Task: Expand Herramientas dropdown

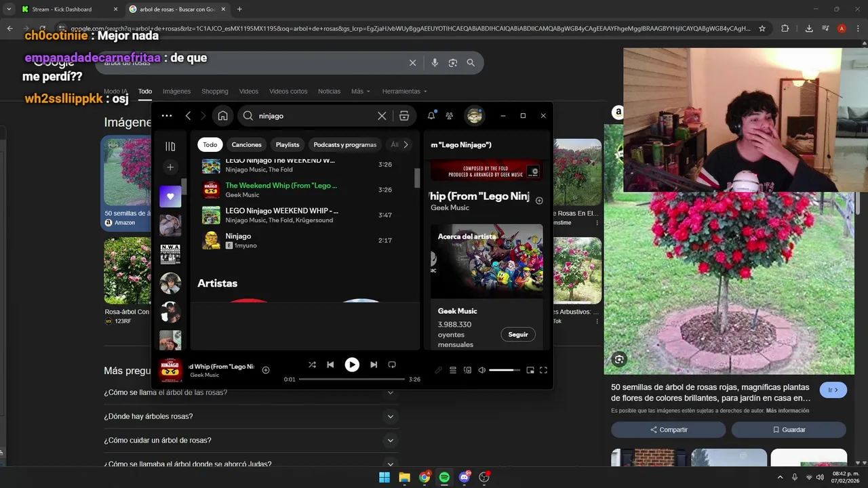Action: [x=405, y=91]
